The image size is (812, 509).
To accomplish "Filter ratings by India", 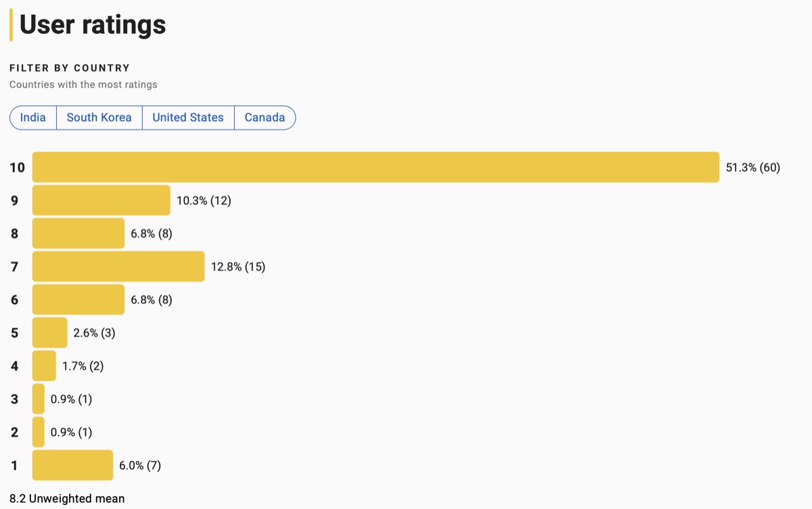I will (33, 117).
